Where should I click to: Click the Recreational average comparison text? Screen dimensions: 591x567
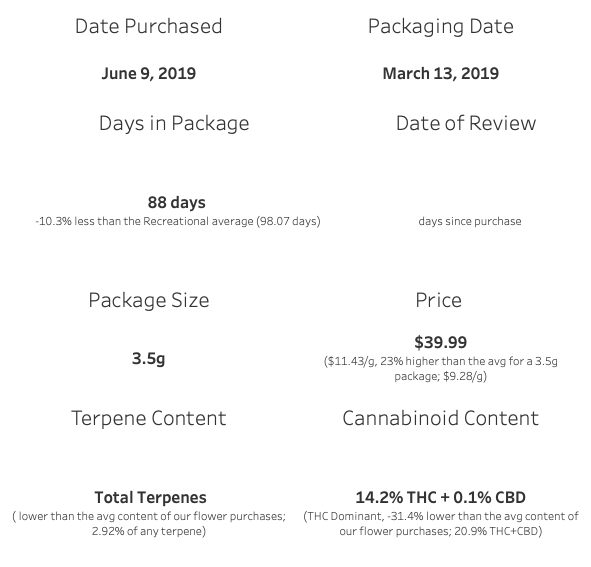(x=178, y=221)
